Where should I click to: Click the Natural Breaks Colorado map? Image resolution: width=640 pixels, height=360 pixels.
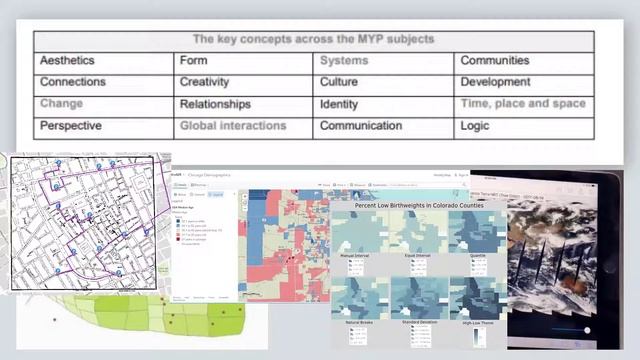360,298
